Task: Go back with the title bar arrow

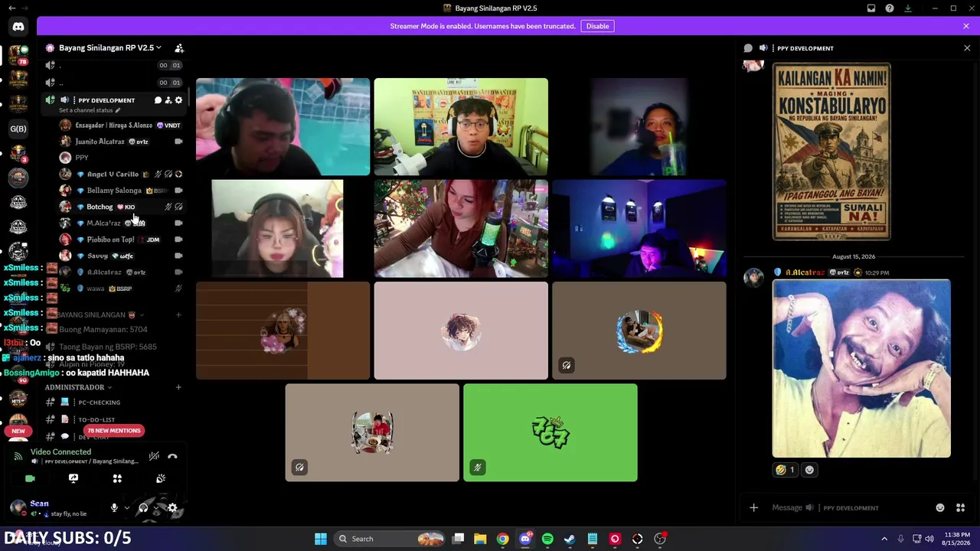Action: [x=11, y=8]
